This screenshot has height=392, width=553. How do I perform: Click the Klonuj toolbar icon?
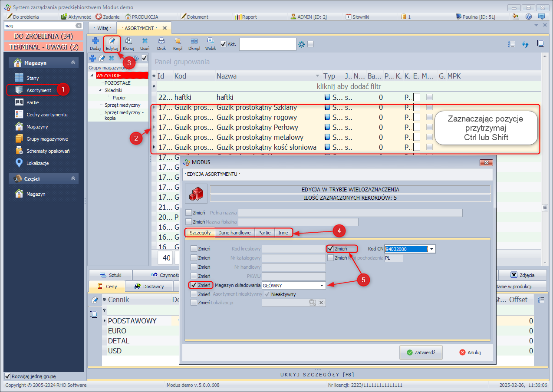[128, 42]
